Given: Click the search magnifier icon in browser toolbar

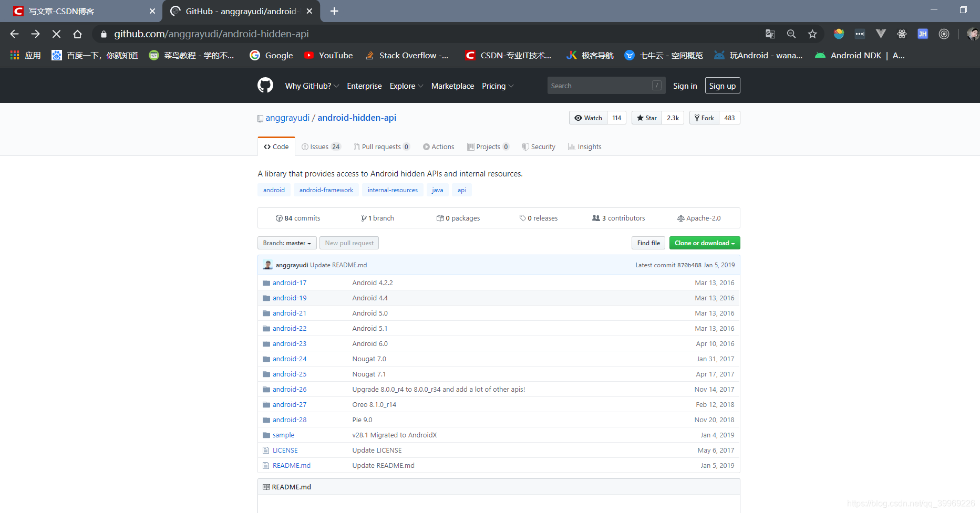Looking at the screenshot, I should pyautogui.click(x=791, y=33).
